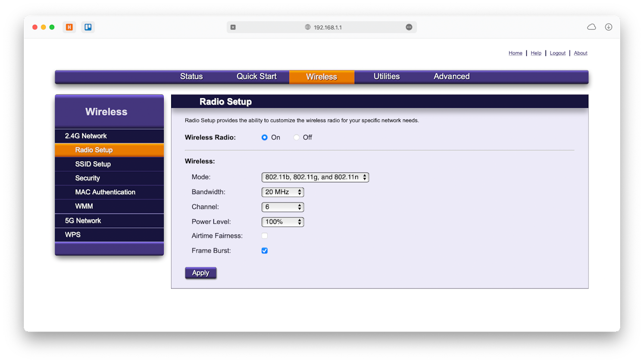Change the Power Level dropdown

click(x=282, y=222)
